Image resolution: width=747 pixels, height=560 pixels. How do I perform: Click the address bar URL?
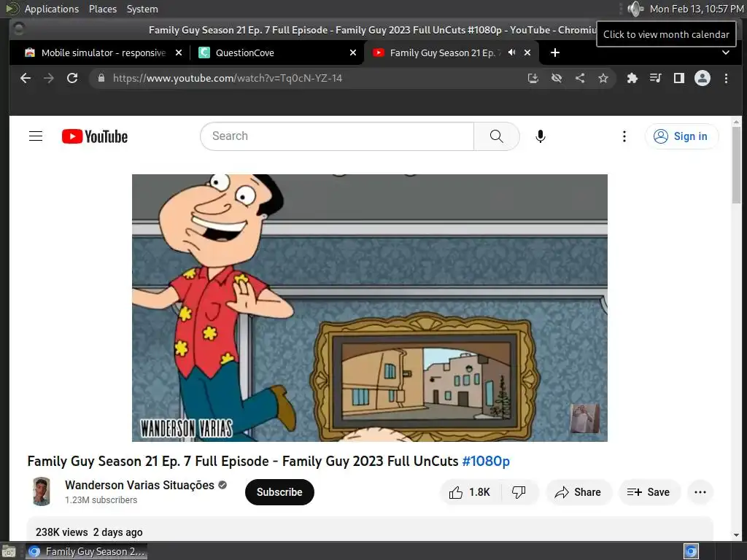point(228,78)
